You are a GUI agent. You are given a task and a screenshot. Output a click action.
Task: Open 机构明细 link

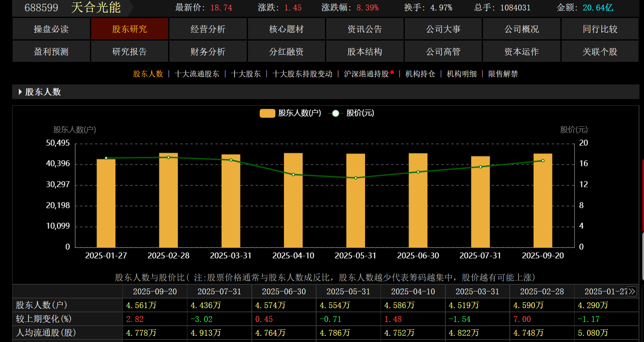tap(462, 74)
